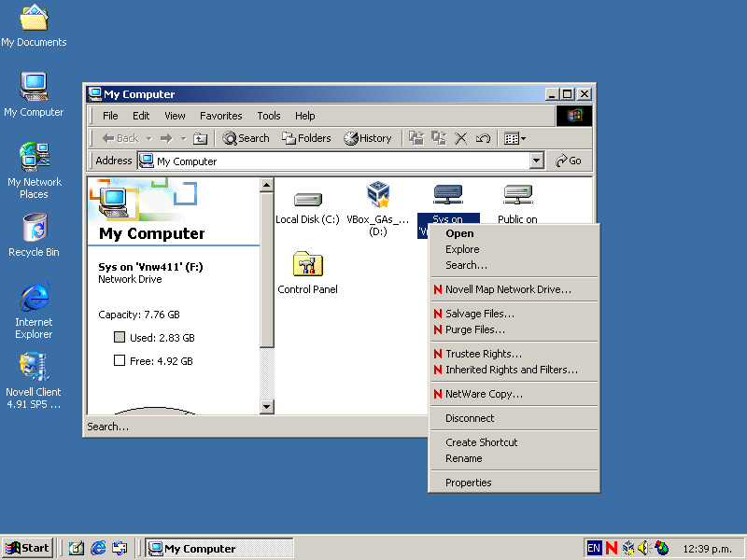Open the Tools menu
Image resolution: width=747 pixels, height=560 pixels.
(269, 116)
